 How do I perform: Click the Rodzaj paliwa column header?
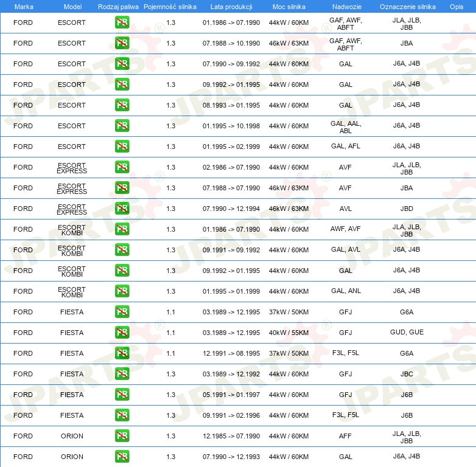118,7
